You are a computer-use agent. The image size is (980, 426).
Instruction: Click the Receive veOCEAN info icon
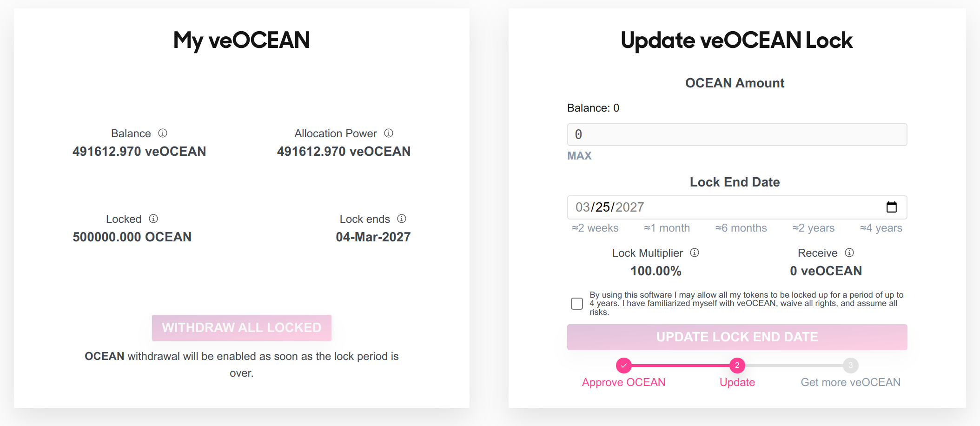849,253
